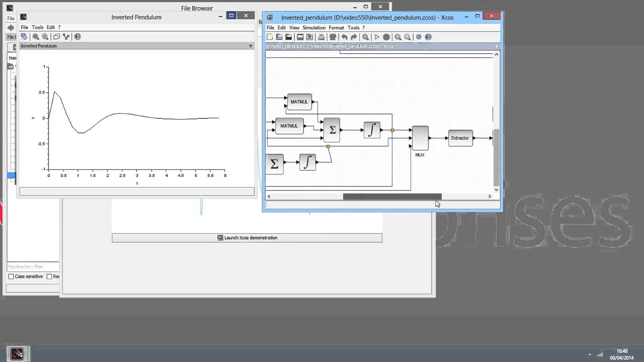
Task: Fit diagram to view in Xcos
Action: [365, 37]
